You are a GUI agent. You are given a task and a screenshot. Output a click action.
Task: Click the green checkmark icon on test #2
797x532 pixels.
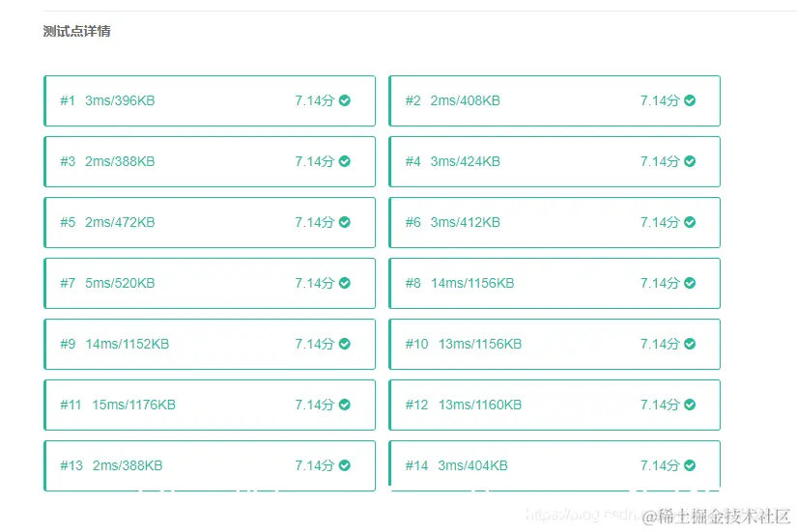tap(690, 100)
